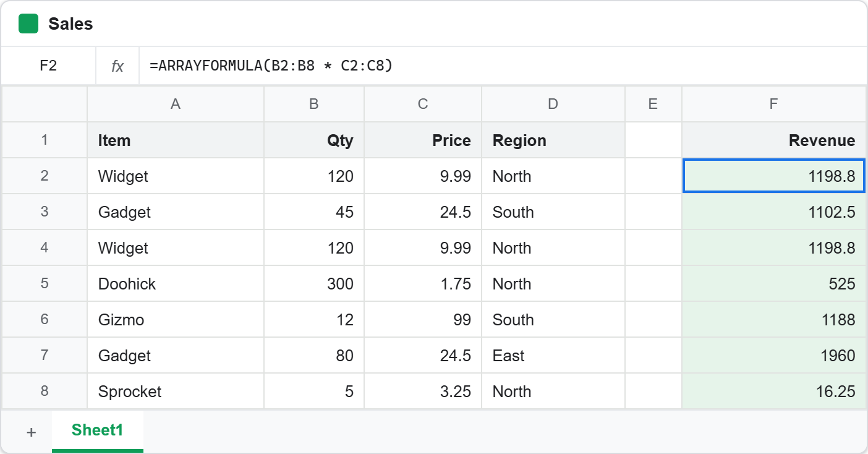Image resolution: width=868 pixels, height=454 pixels.
Task: Click revenue 1198.8 in row 4
Action: click(774, 247)
